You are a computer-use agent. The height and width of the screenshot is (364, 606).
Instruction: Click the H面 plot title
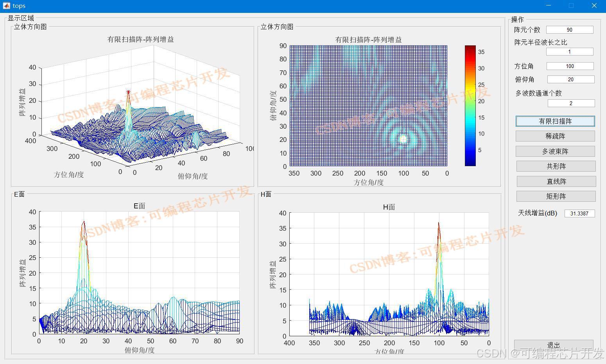coord(389,207)
